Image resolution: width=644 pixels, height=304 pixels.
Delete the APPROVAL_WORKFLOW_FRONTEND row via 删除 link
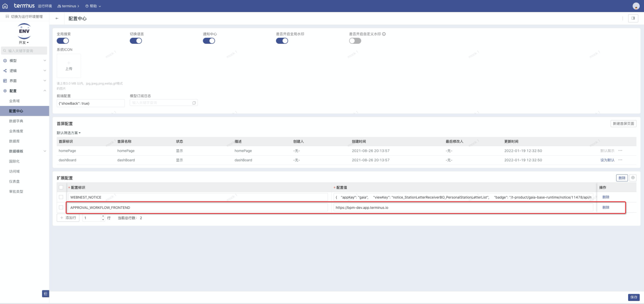click(605, 208)
